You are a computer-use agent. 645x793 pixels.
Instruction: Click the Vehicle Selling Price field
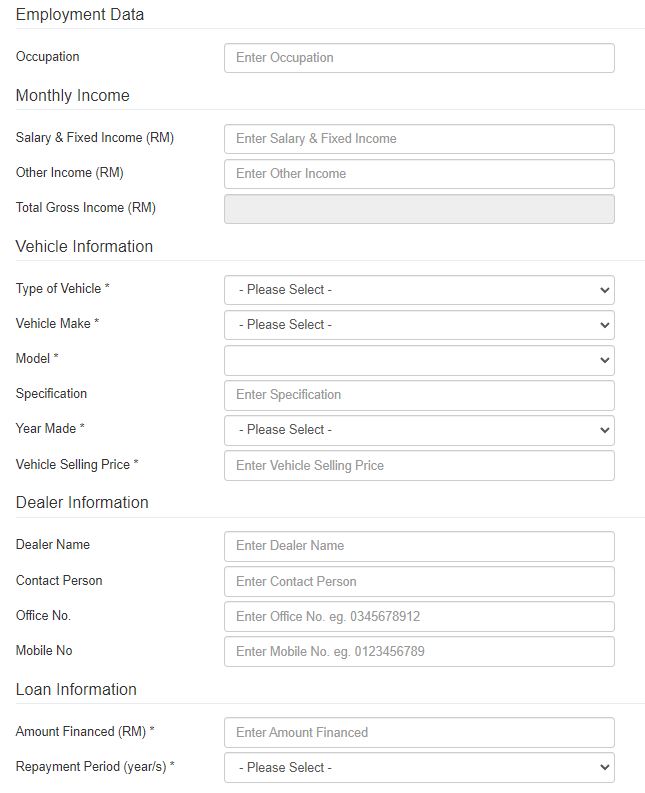point(419,466)
